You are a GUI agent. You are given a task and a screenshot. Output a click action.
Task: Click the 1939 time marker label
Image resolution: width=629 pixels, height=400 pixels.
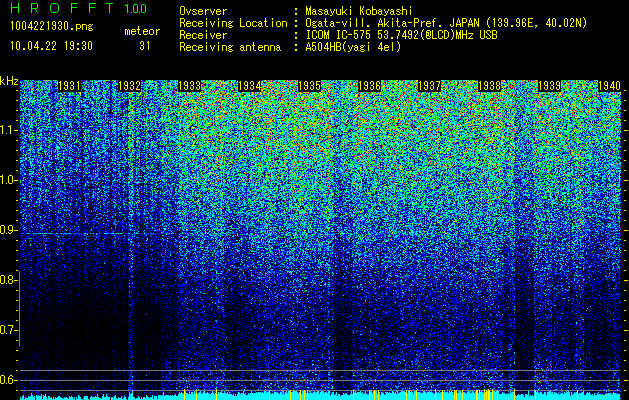pyautogui.click(x=550, y=86)
